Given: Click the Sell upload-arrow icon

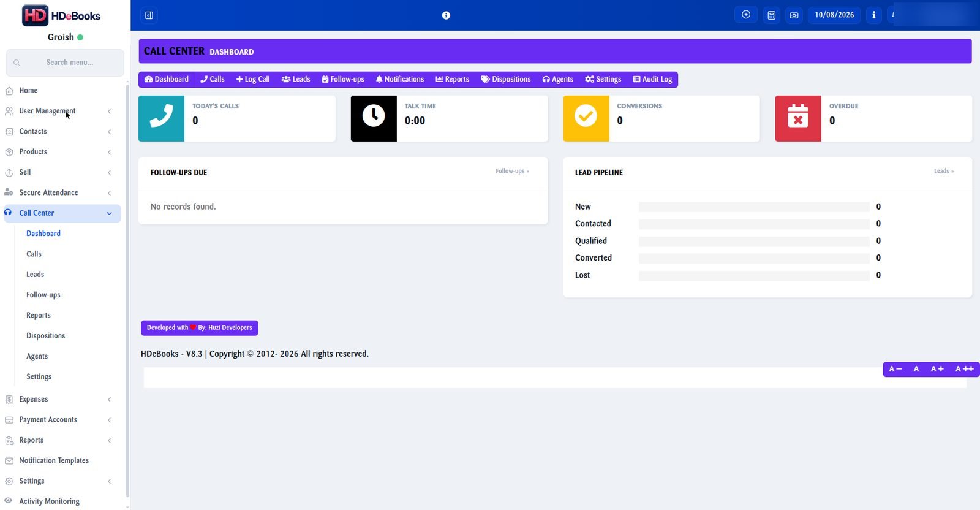Looking at the screenshot, I should pos(9,172).
